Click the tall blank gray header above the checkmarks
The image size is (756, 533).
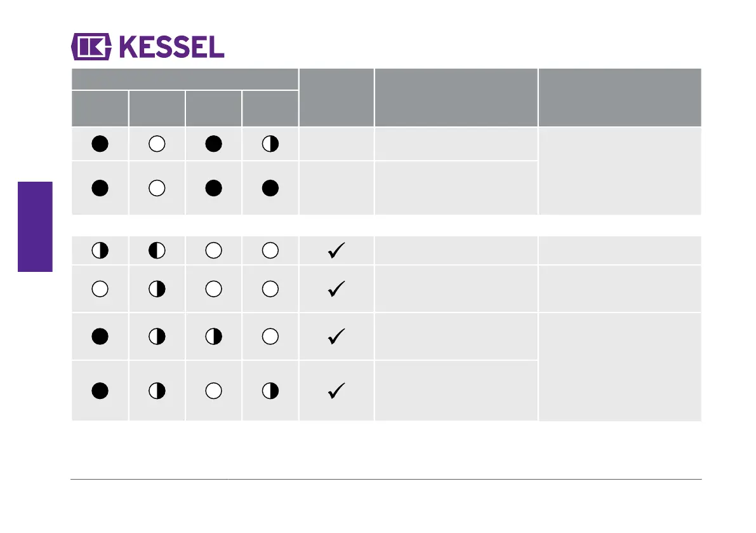(x=336, y=97)
